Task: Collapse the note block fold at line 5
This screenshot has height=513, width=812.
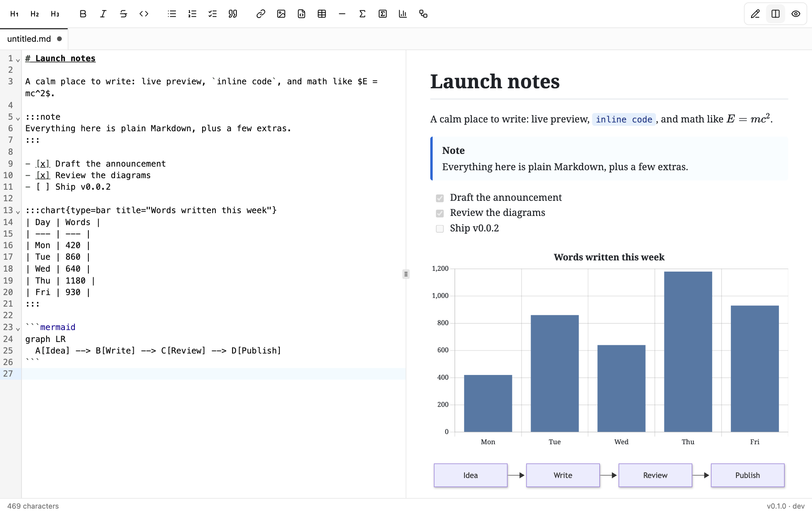Action: pos(18,119)
